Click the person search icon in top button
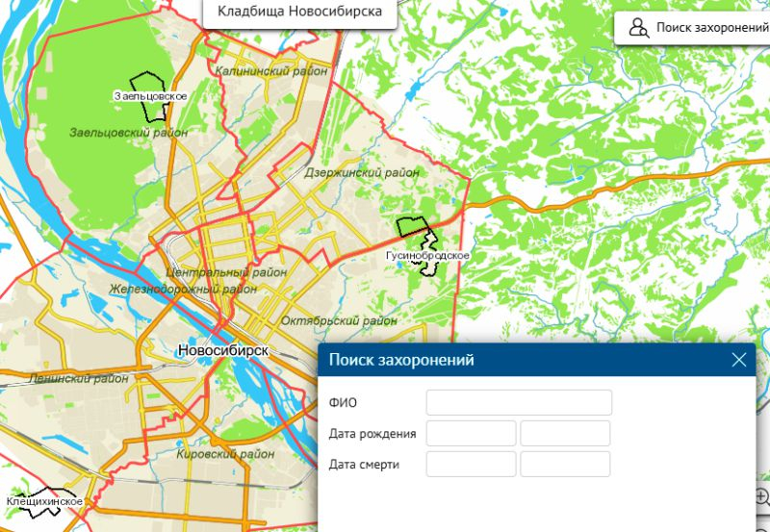Screen dimensions: 770x532 click(638, 28)
